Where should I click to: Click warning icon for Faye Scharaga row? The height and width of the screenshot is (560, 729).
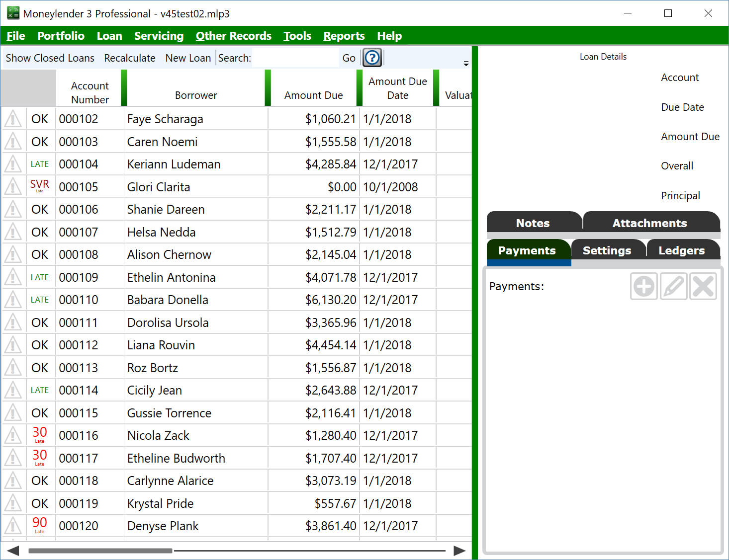tap(13, 119)
